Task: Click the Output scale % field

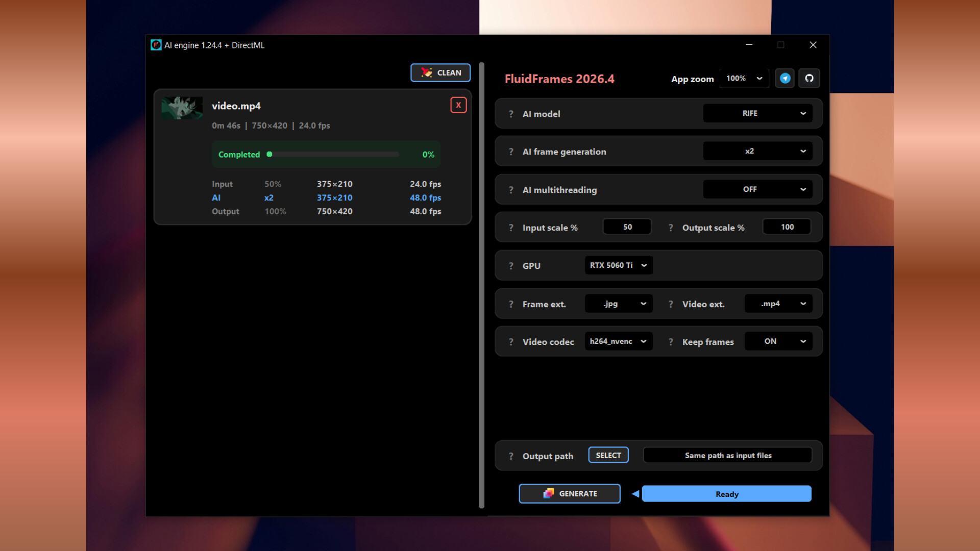Action: tap(787, 227)
